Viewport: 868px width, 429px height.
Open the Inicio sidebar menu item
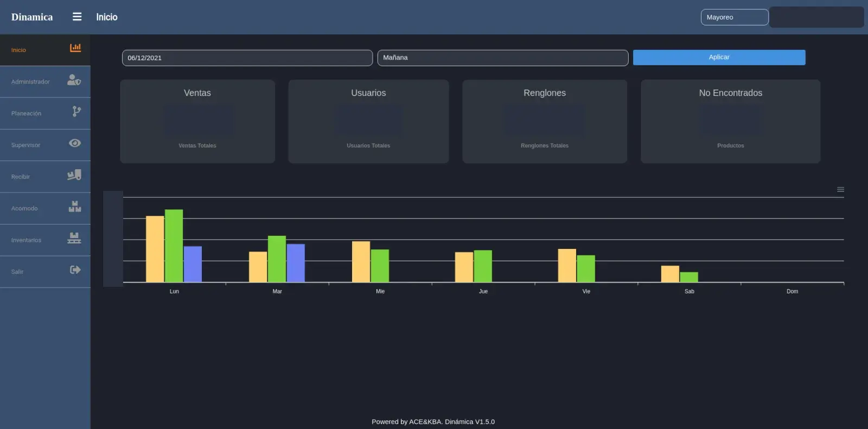point(45,50)
